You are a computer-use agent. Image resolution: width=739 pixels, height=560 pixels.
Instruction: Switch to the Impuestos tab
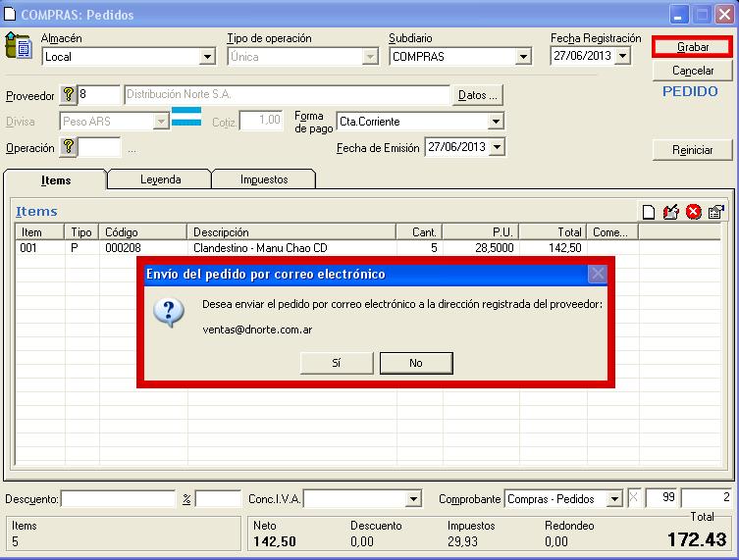[264, 179]
